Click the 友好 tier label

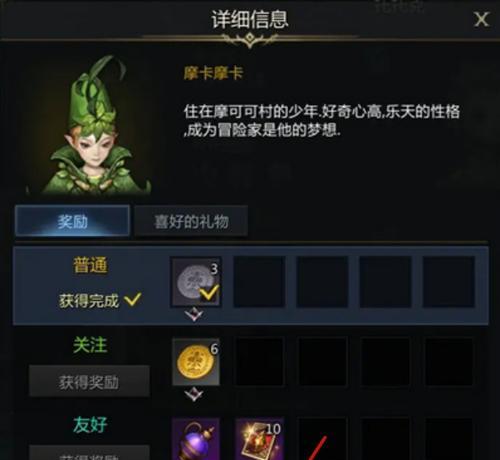[x=90, y=425]
